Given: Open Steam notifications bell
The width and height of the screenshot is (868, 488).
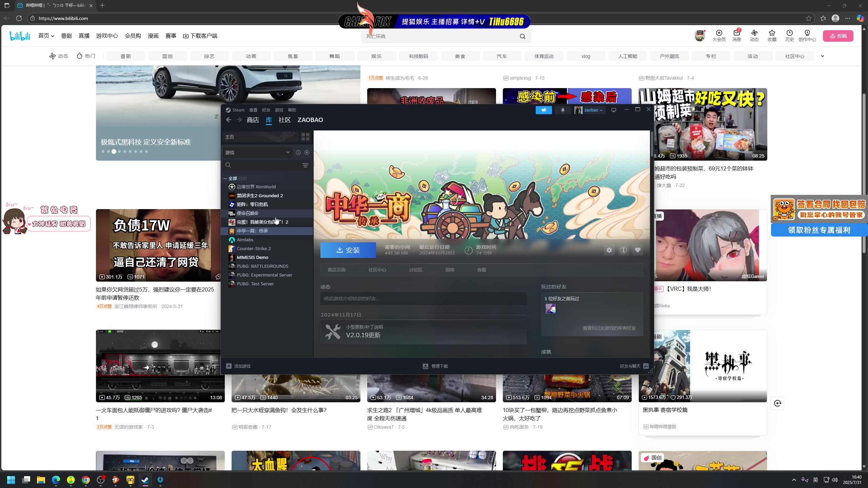Looking at the screenshot, I should (563, 110).
